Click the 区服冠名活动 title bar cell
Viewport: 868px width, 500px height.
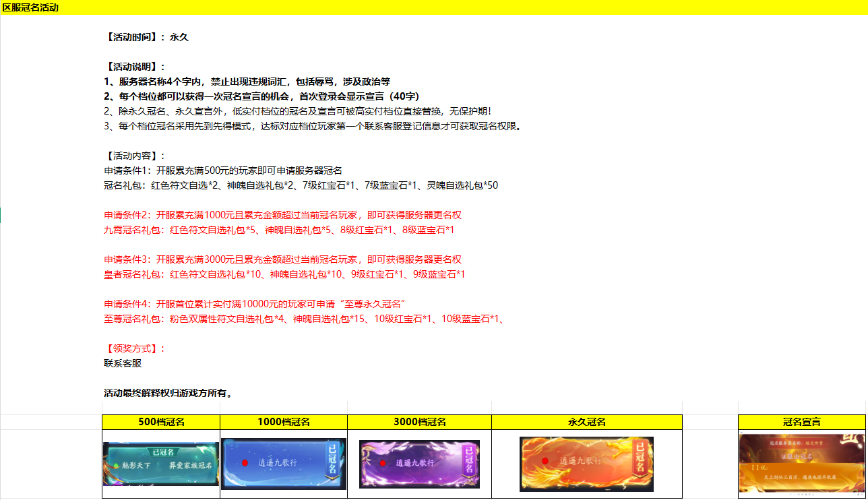coord(30,7)
